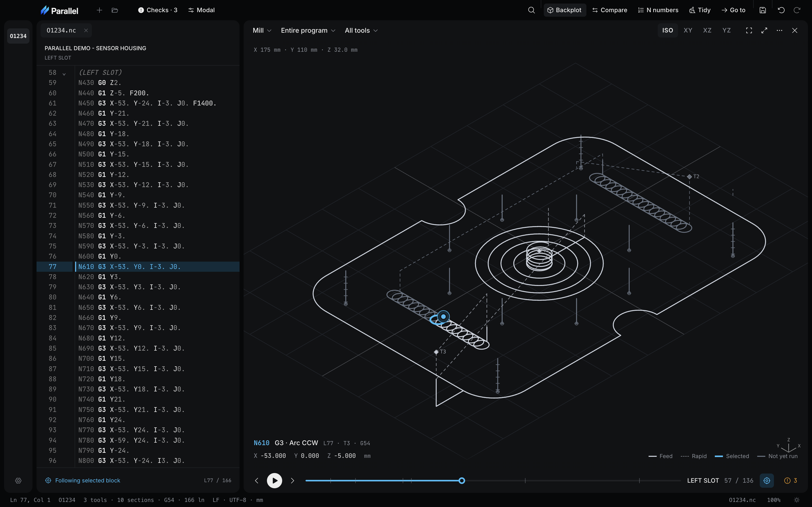Create a new file with the plus icon
Screen dimensions: 812x507
(99, 10)
